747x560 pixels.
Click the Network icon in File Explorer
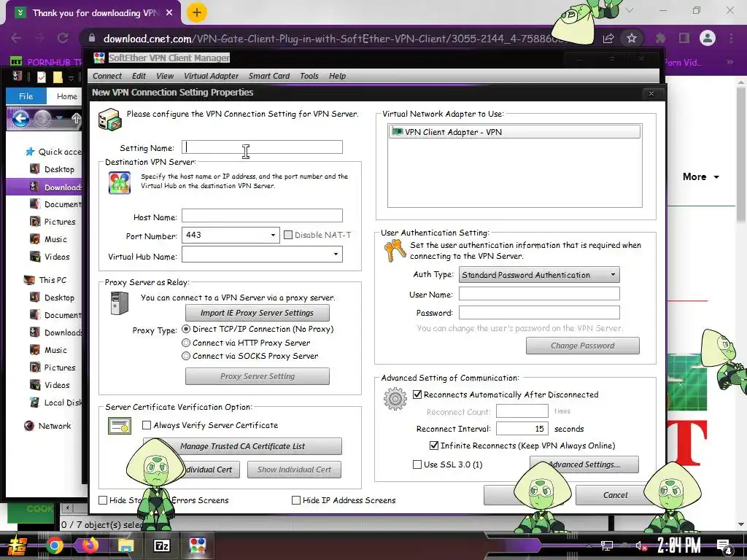point(29,426)
